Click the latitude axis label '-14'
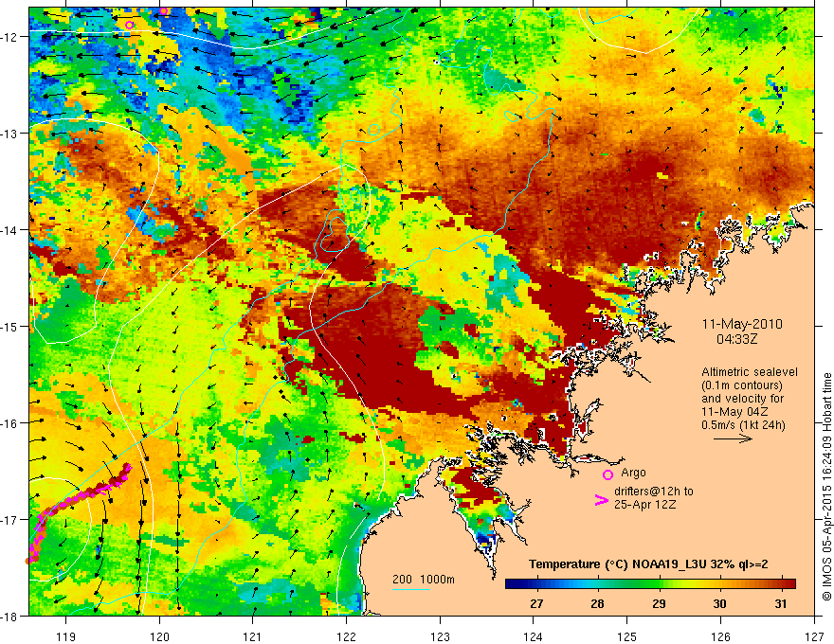 tap(10, 230)
